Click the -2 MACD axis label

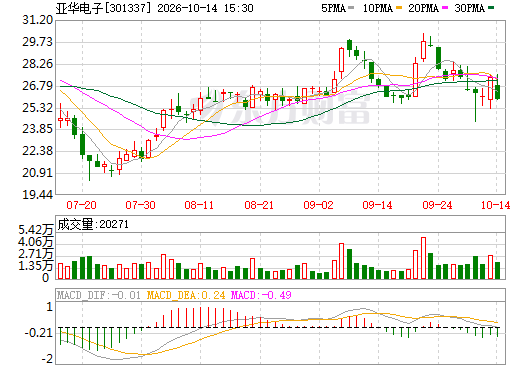tap(47, 359)
